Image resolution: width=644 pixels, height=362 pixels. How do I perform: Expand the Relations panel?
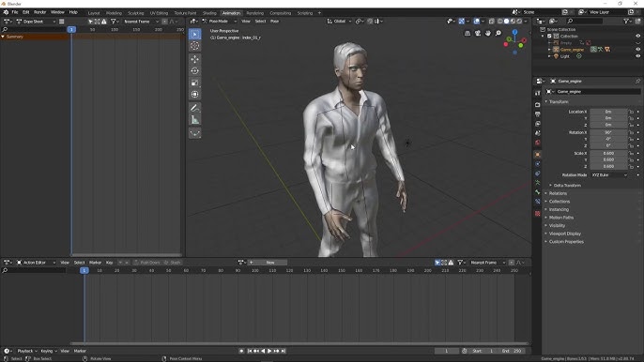558,193
